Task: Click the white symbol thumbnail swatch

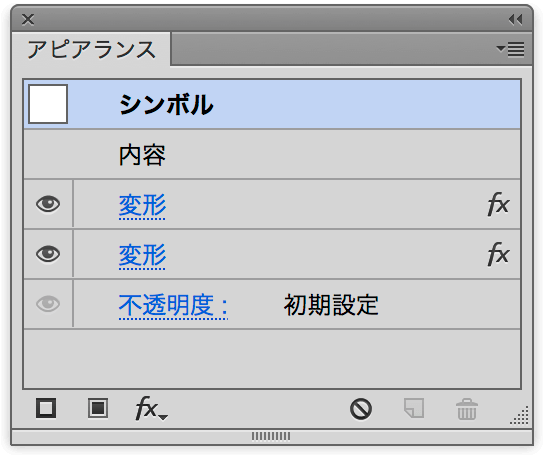Action: (x=48, y=104)
